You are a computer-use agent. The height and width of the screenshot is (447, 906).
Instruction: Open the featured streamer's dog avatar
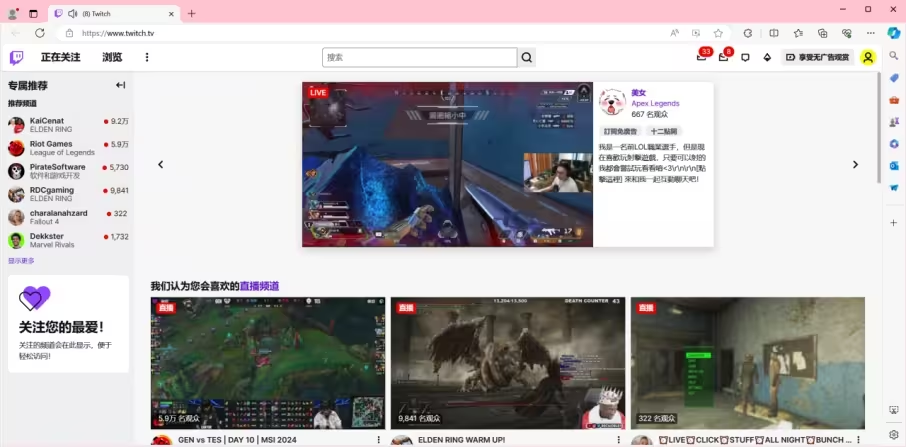[612, 102]
